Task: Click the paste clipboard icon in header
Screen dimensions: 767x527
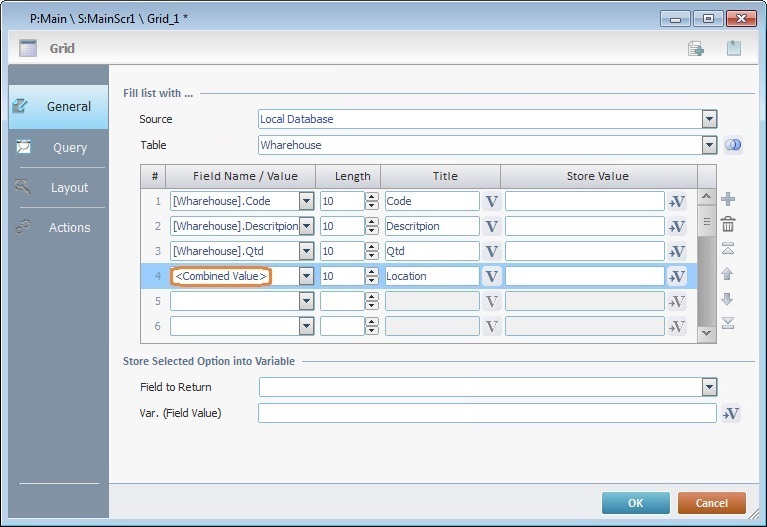Action: coord(734,48)
